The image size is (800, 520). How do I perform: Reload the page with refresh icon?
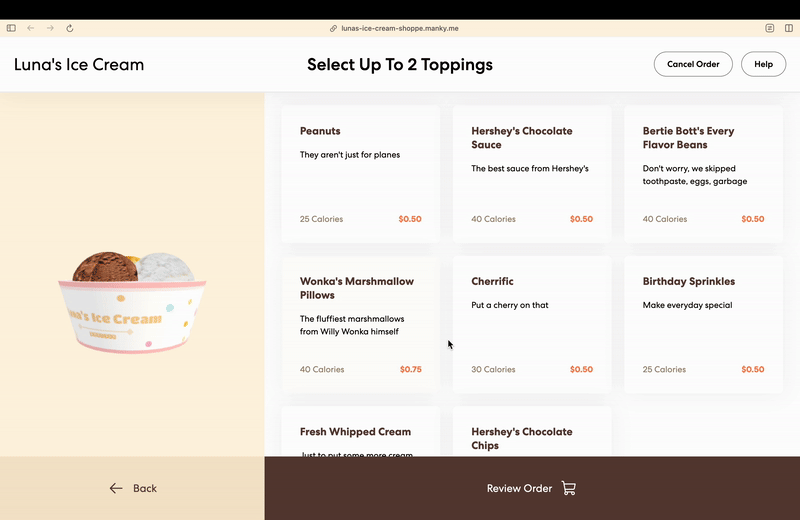click(x=70, y=28)
